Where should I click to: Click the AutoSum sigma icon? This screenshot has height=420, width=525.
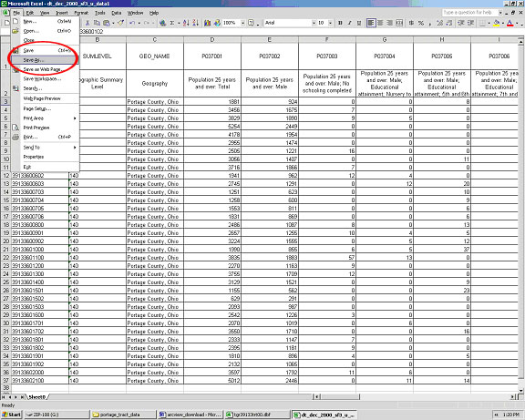click(172, 23)
